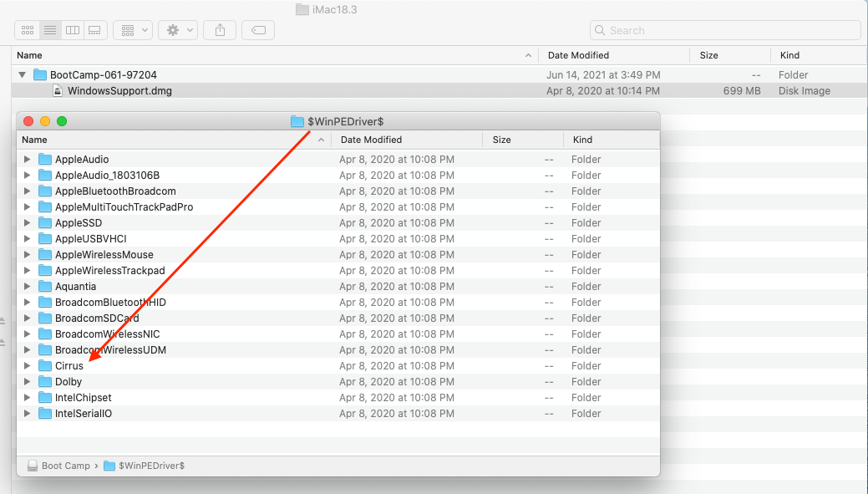Viewport: 868px width, 494px height.
Task: Click "Disk Image" kind cell of WindowsSupport.dmg
Action: [805, 91]
